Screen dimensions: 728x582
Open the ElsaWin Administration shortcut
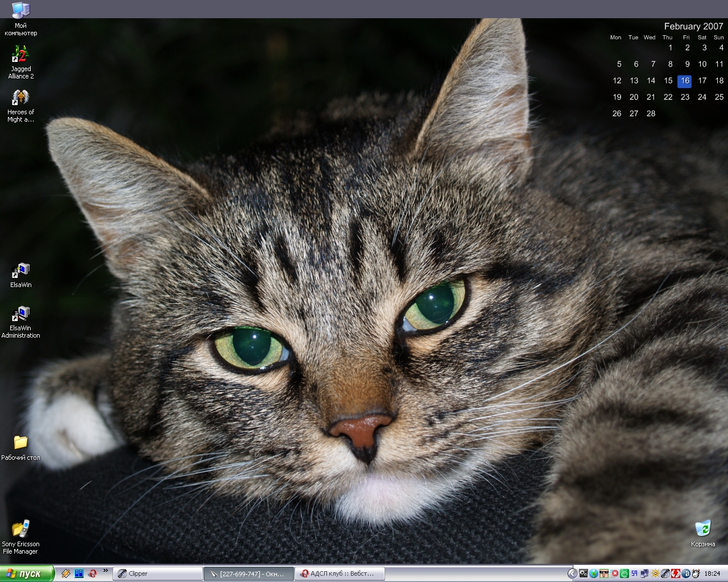click(20, 314)
